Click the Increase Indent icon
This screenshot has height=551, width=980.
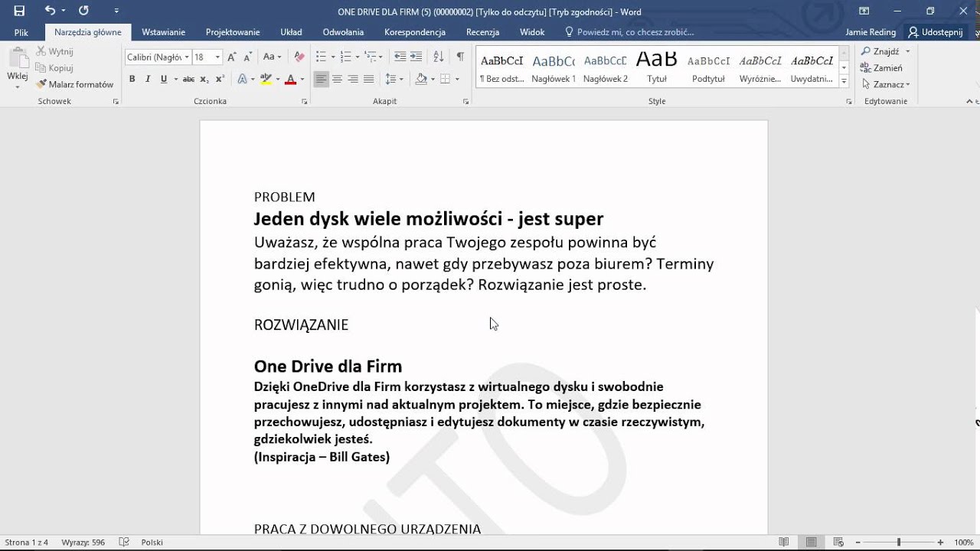click(416, 57)
